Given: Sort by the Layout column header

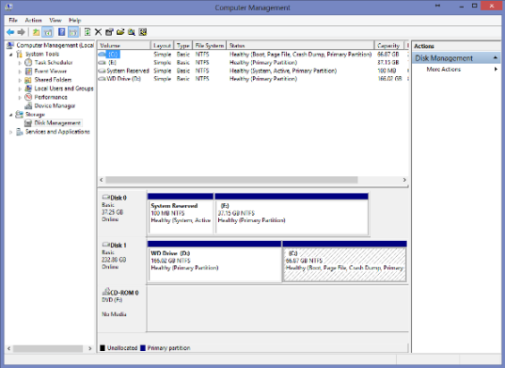Looking at the screenshot, I should [162, 45].
